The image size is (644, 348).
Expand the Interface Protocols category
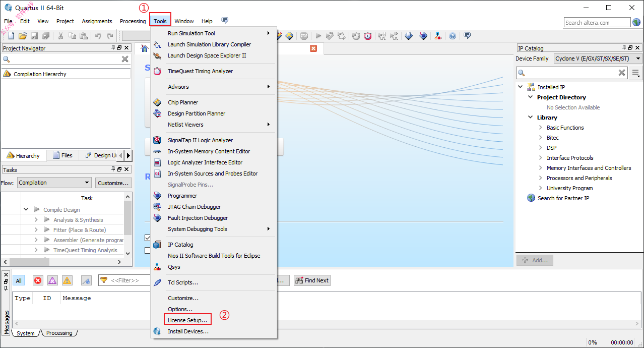coord(541,158)
